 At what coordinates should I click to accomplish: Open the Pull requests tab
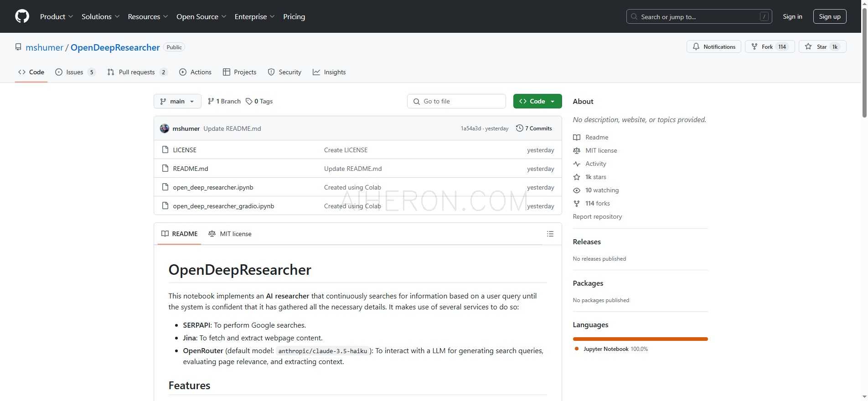(137, 72)
